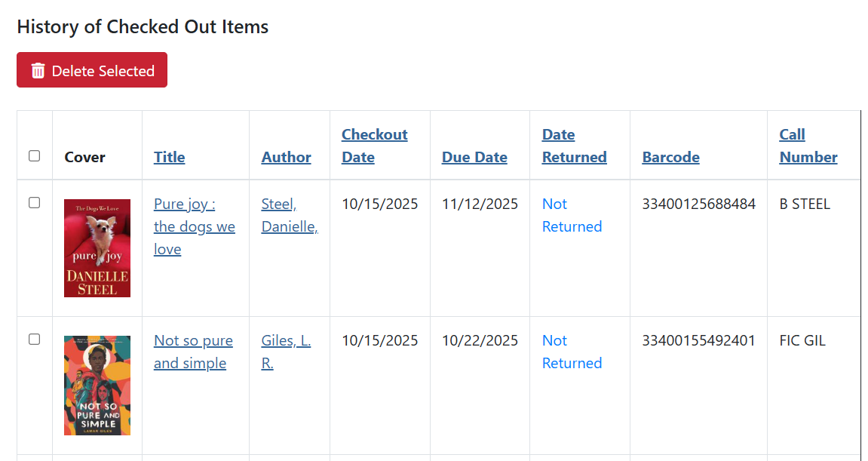The height and width of the screenshot is (461, 868).
Task: Check the box for Pure joy row
Action: point(34,203)
